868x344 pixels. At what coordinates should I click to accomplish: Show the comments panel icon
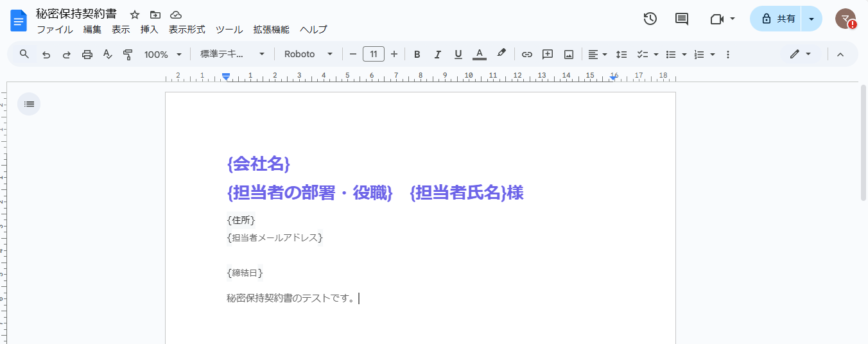[x=682, y=19]
